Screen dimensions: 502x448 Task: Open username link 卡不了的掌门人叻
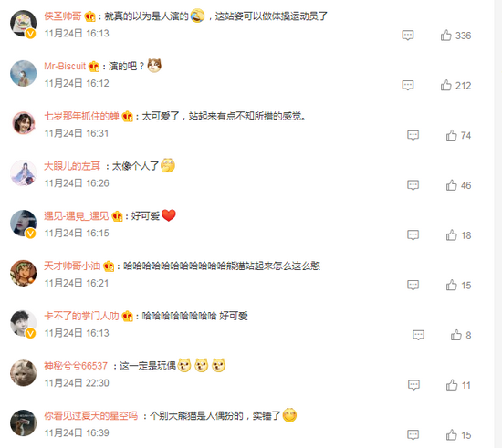pos(81,316)
